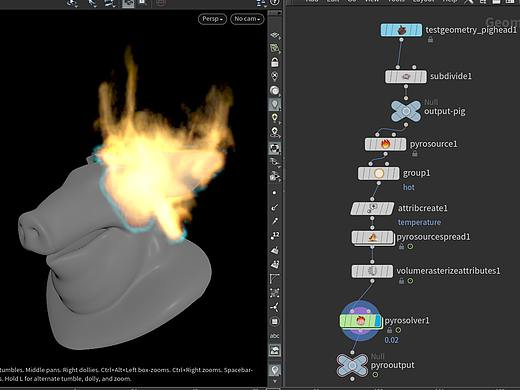Select the pyrooutput Null node
The height and width of the screenshot is (390, 520).
point(352,365)
